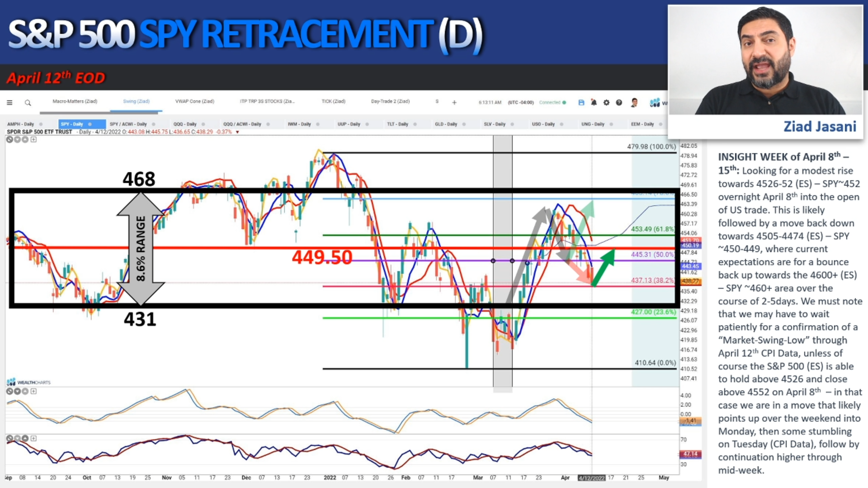Toggle the dot on the EEM - Daily tab
Screen dimensions: 868x488
coord(660,124)
